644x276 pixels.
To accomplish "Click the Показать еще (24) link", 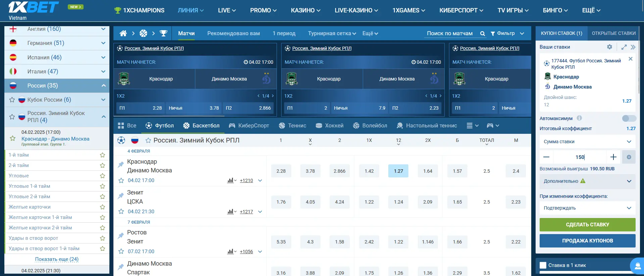I will 57,259.
